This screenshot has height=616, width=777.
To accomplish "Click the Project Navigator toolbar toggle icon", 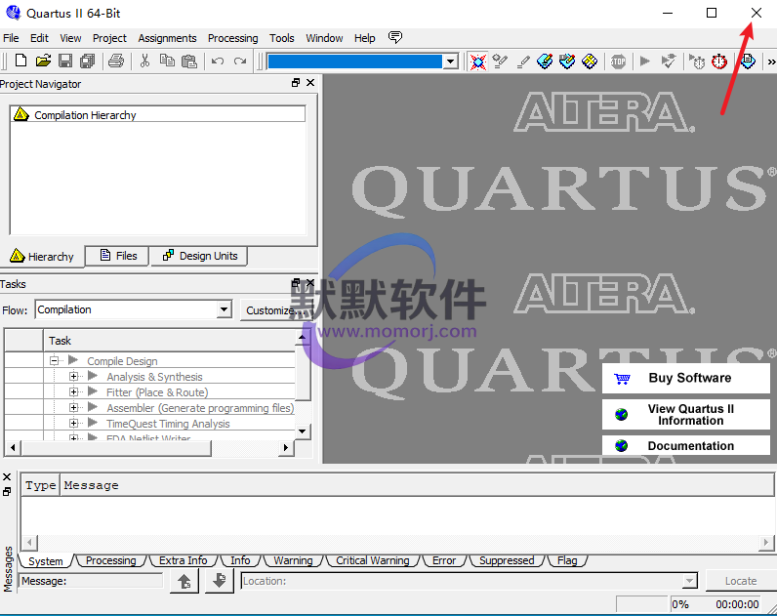I will point(478,61).
